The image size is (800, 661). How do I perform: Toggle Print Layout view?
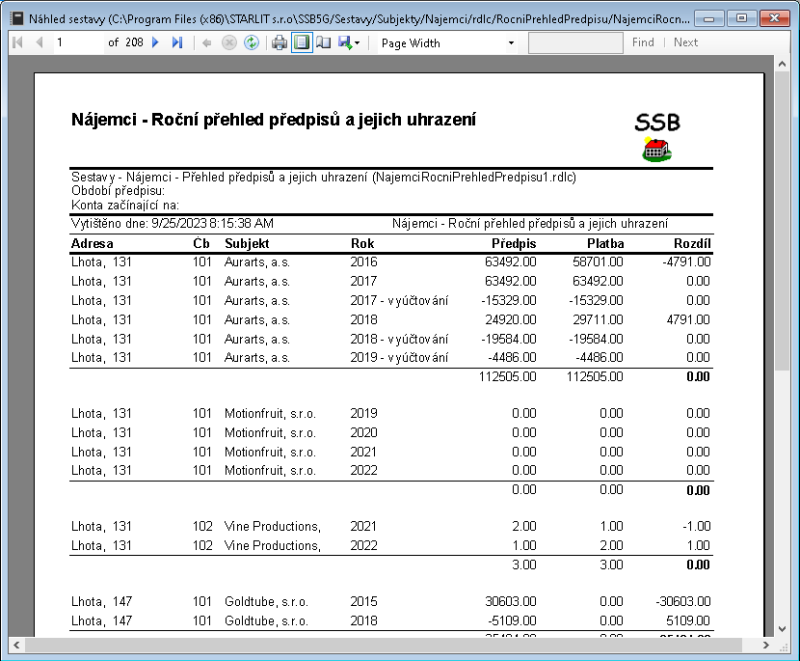tap(302, 43)
